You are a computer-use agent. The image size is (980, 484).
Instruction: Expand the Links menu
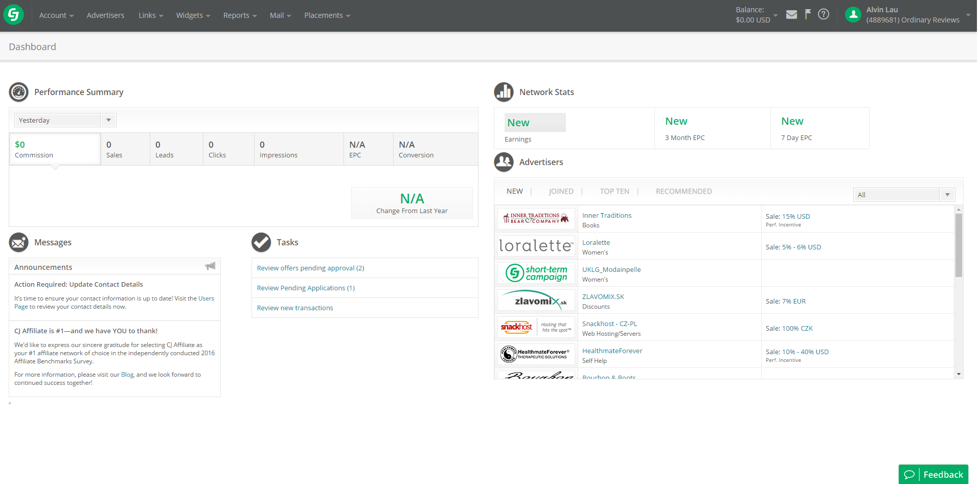(x=151, y=15)
